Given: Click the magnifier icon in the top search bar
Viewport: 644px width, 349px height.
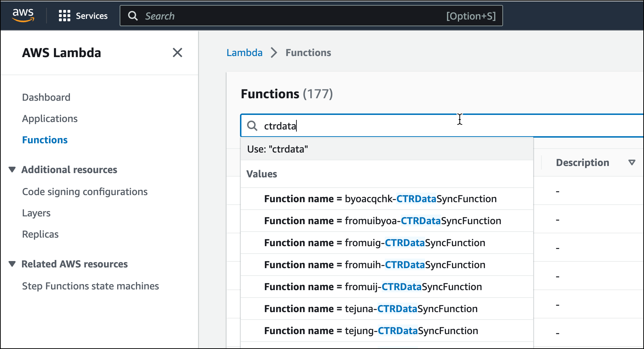Looking at the screenshot, I should tap(133, 16).
